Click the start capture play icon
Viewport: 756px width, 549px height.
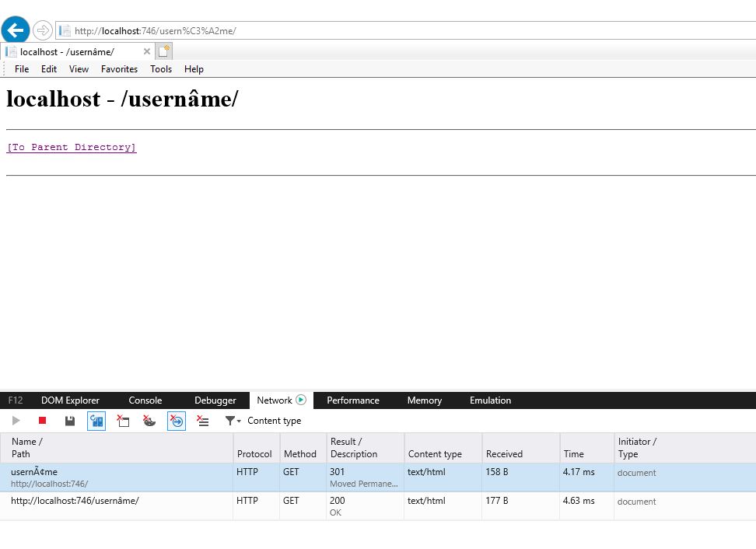click(16, 421)
